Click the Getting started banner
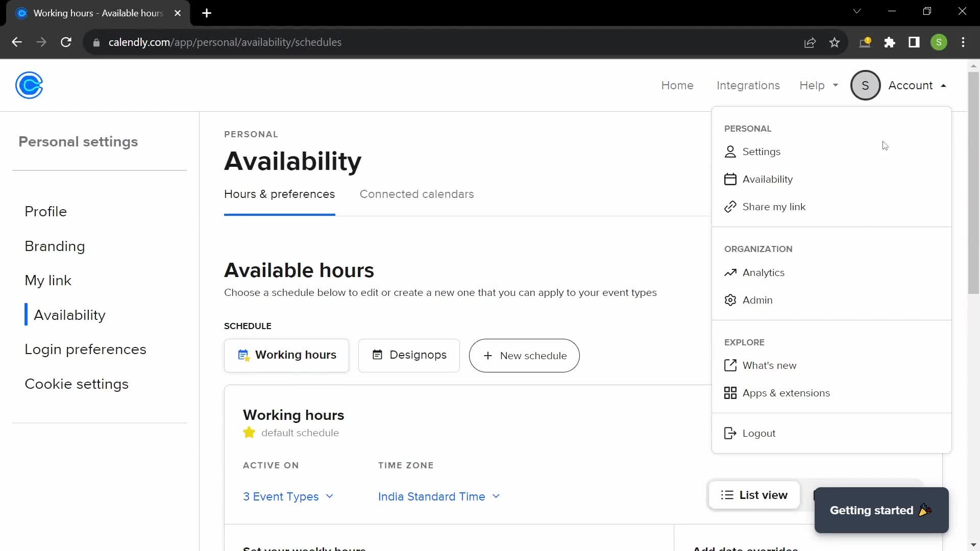The width and height of the screenshot is (980, 551). point(880,510)
